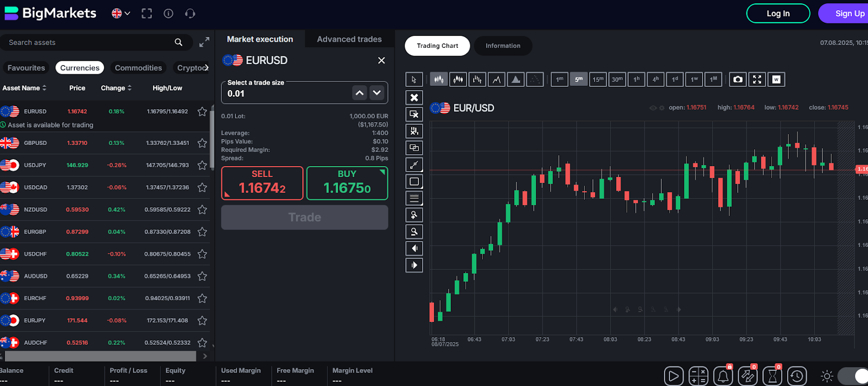The image size is (868, 386).
Task: Favourite the USDJPY asset star
Action: 202,165
